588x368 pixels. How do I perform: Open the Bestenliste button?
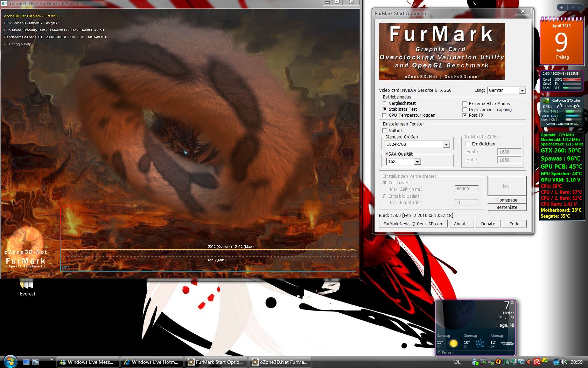507,207
